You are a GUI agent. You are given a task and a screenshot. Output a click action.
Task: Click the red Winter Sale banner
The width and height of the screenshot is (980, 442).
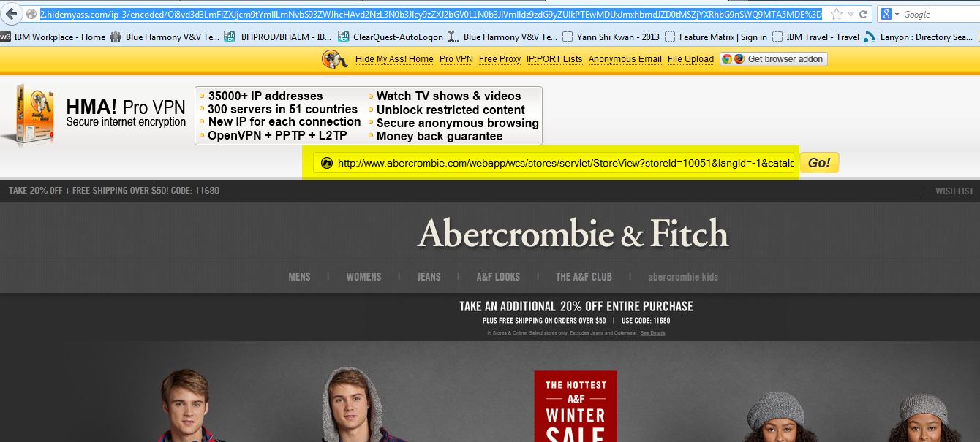pyautogui.click(x=576, y=406)
